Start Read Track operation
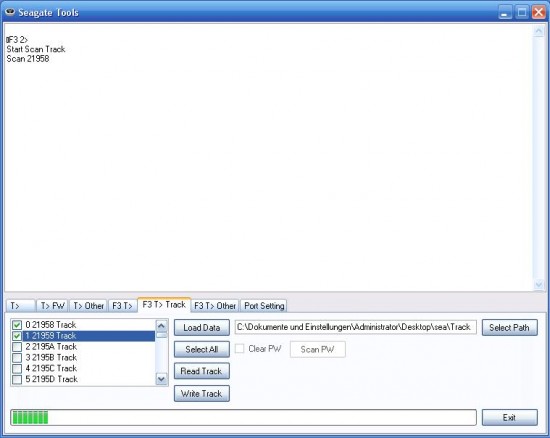This screenshot has width=550, height=438. click(202, 371)
